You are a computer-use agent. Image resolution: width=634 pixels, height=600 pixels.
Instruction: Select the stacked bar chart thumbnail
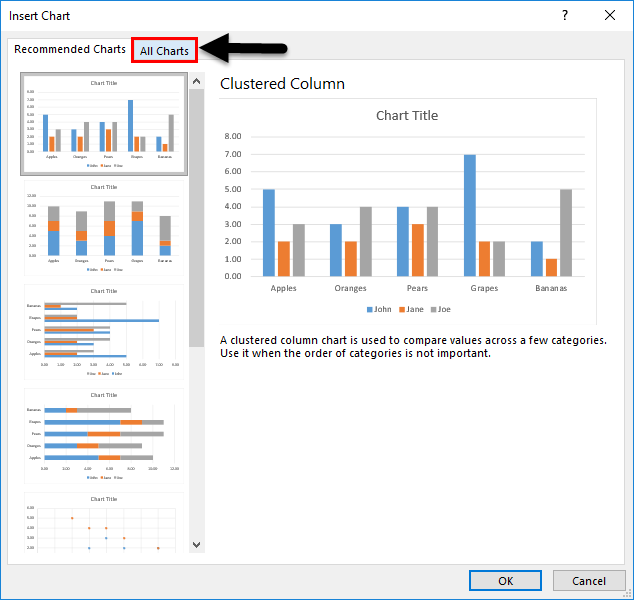point(104,436)
